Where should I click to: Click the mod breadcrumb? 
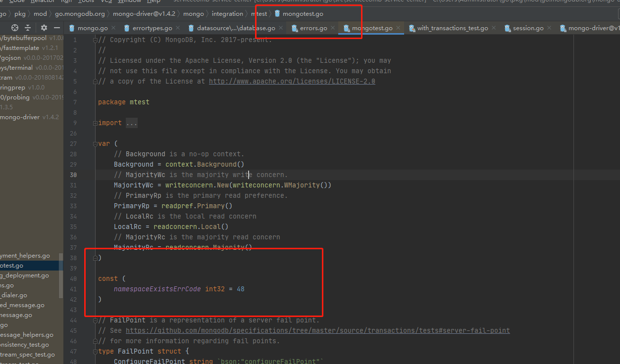[40, 14]
